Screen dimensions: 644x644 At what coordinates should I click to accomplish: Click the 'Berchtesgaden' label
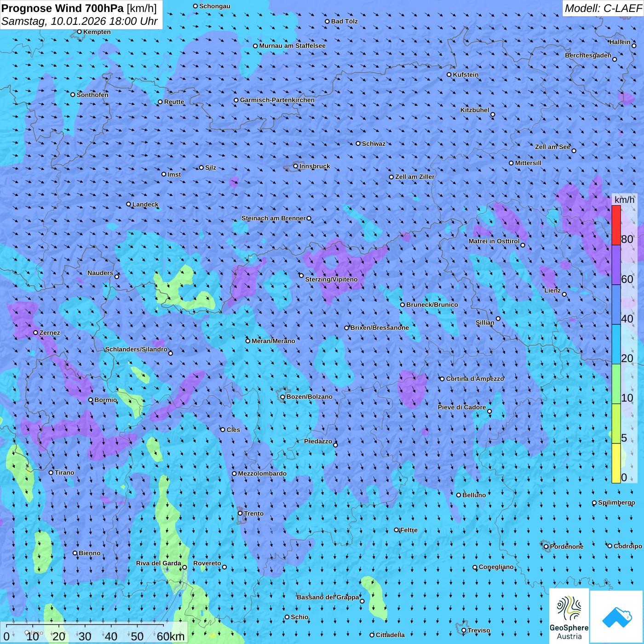click(588, 55)
